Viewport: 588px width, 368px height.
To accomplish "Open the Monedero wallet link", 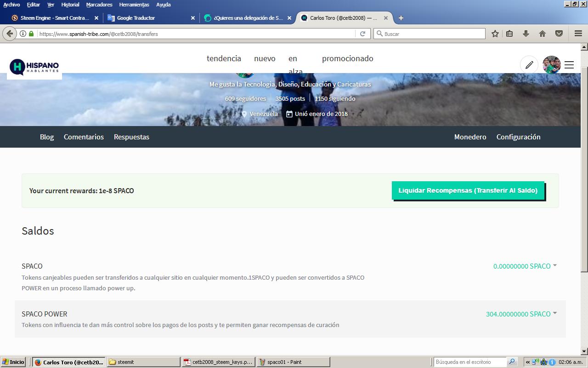I will click(x=470, y=137).
